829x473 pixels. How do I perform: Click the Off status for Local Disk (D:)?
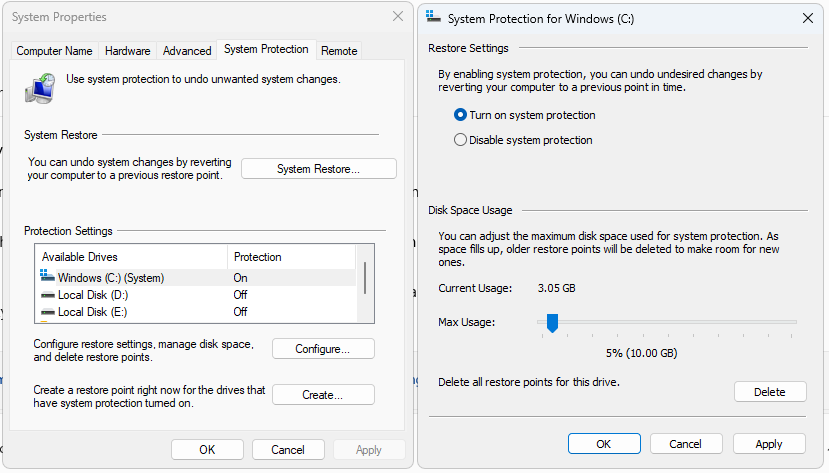pyautogui.click(x=241, y=295)
